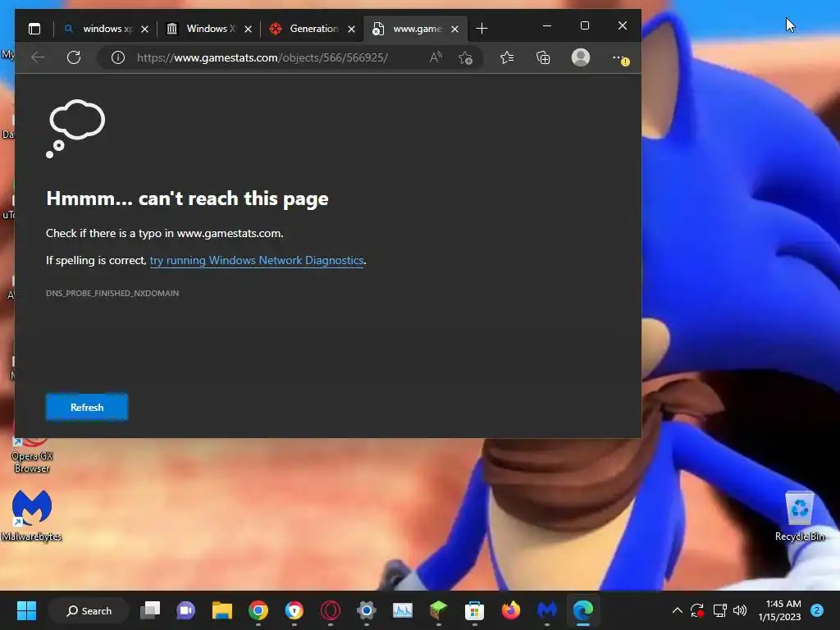Close the 'Generation' tab
The height and width of the screenshot is (630, 840).
click(351, 29)
